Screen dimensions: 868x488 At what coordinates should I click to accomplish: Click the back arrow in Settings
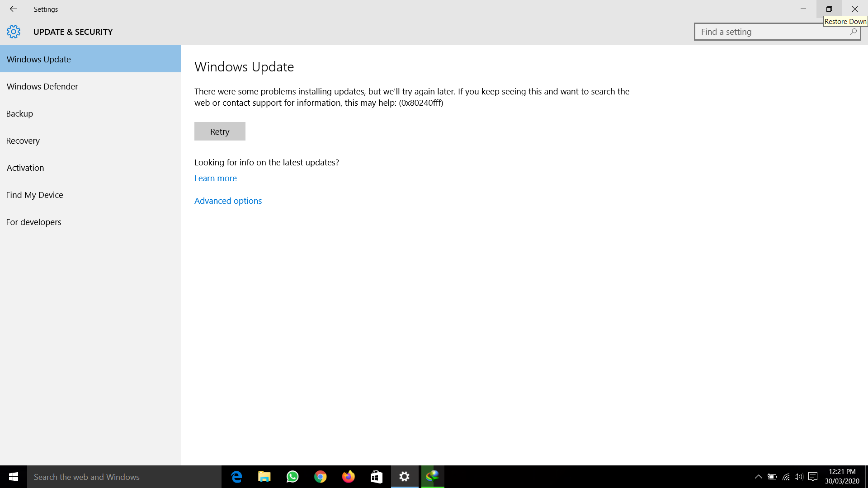(13, 9)
